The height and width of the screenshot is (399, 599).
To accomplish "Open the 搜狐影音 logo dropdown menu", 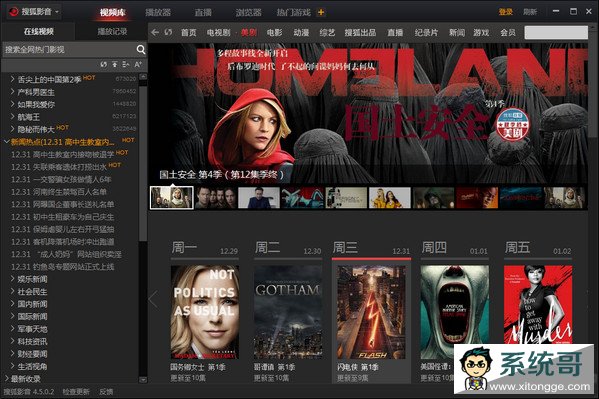I will (57, 12).
